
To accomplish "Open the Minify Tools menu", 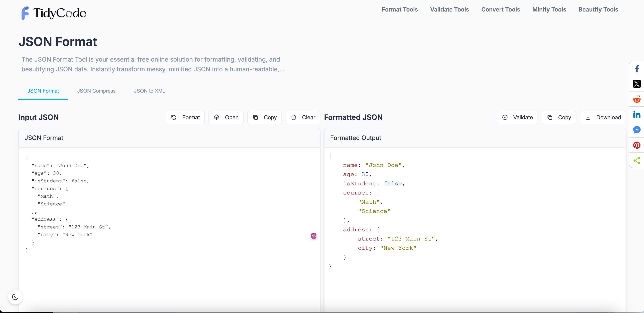I will coord(549,10).
